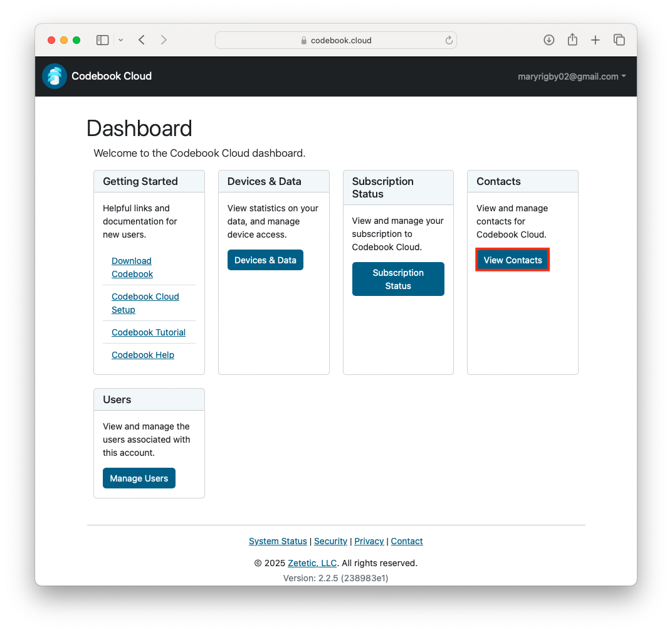The width and height of the screenshot is (672, 632).
Task: Open the Privacy link in the footer
Action: 369,541
